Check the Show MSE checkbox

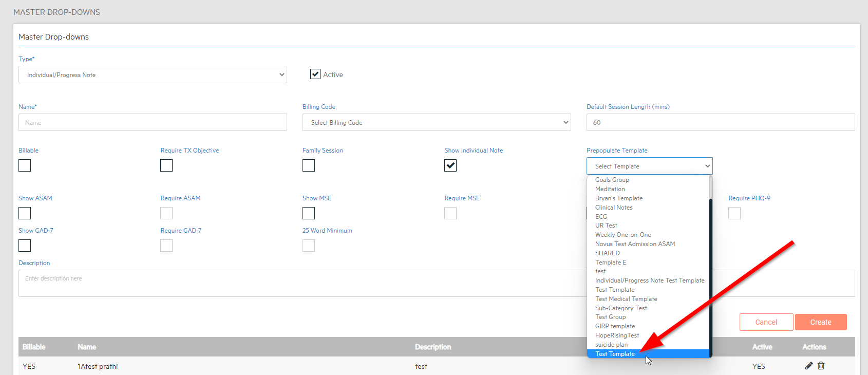pyautogui.click(x=309, y=213)
